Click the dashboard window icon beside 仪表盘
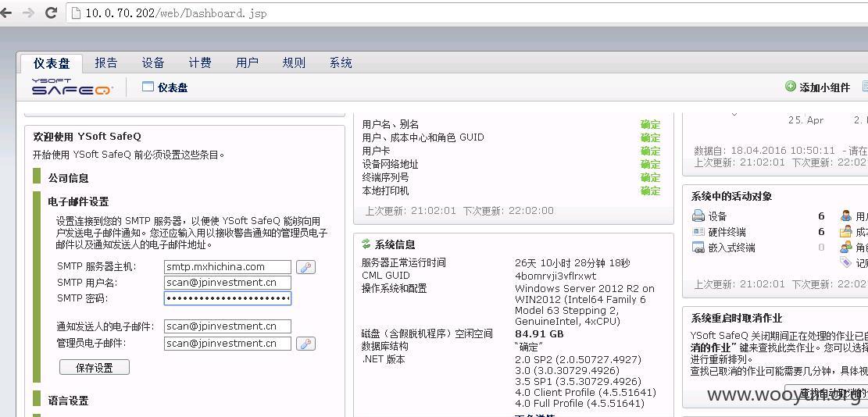 (x=148, y=87)
